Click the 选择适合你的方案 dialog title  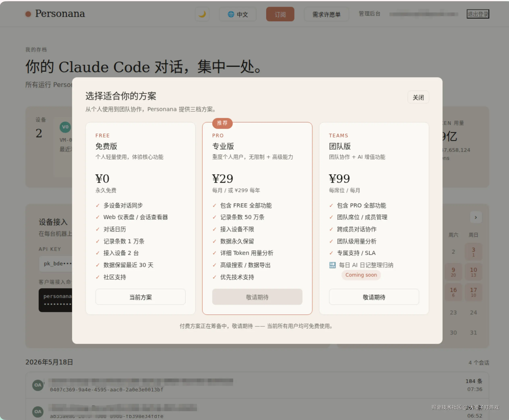point(121,96)
